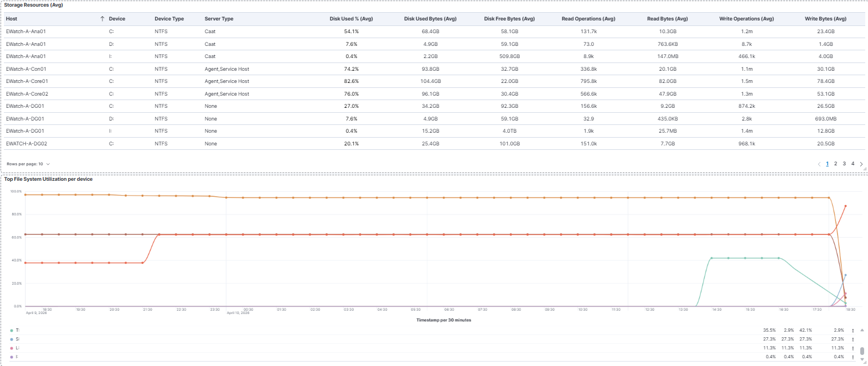Click 104.4GB disk used bytes value
This screenshot has height=366, width=868.
pos(430,81)
